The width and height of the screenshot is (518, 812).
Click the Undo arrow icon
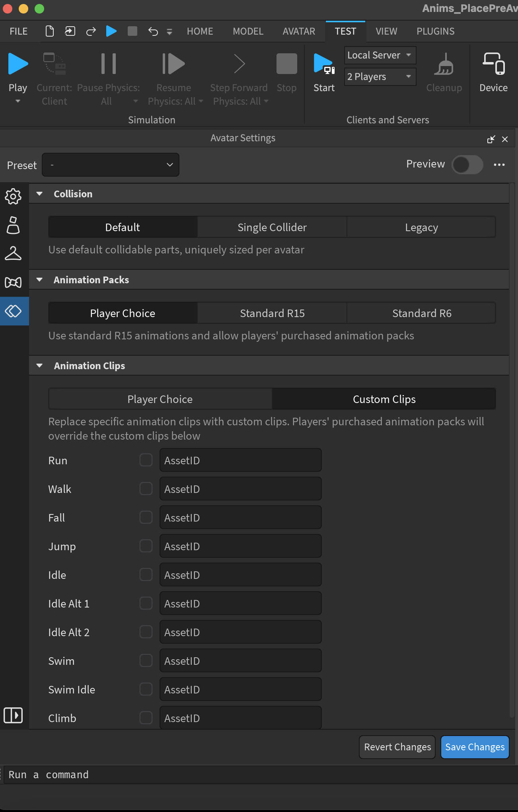(153, 31)
